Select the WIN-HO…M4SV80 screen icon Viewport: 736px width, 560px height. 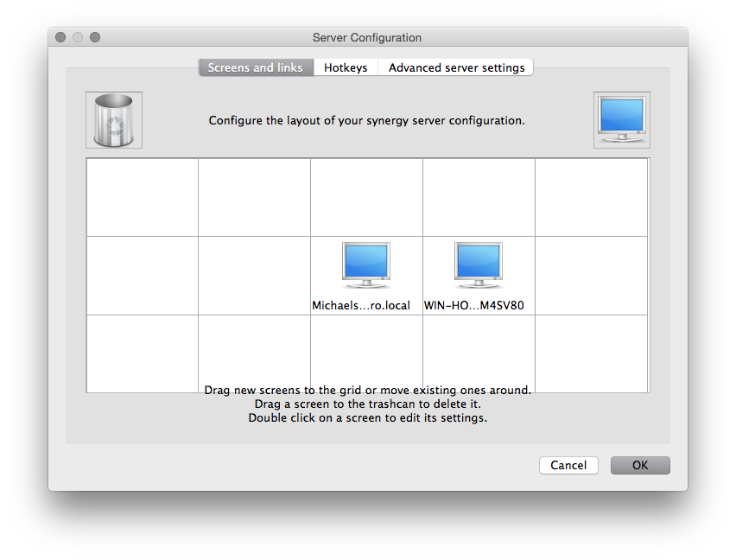[479, 266]
